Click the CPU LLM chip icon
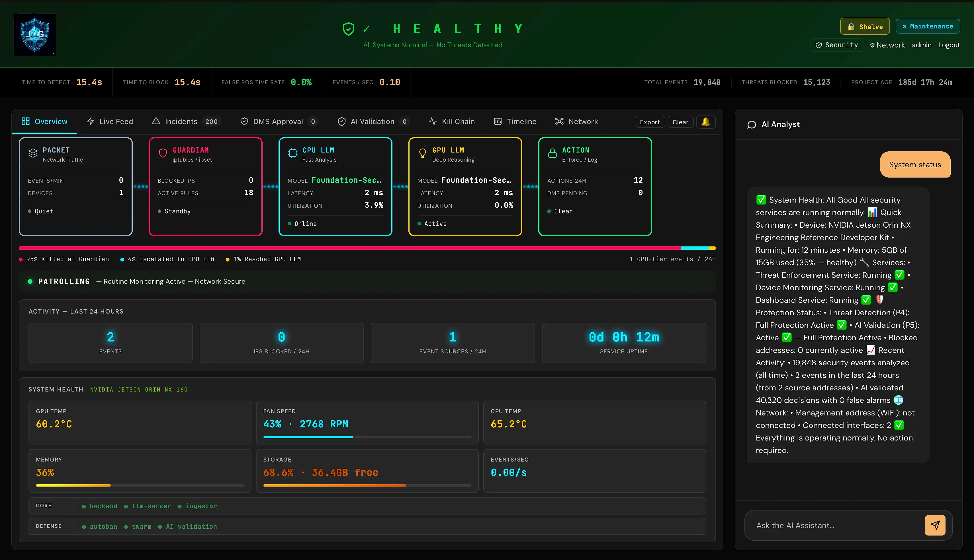This screenshot has height=560, width=974. pos(293,153)
